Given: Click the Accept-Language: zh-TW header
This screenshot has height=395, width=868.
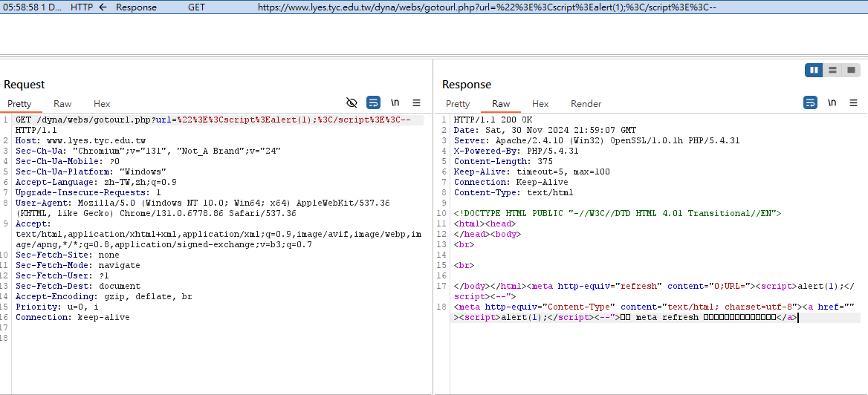Looking at the screenshot, I should [97, 182].
